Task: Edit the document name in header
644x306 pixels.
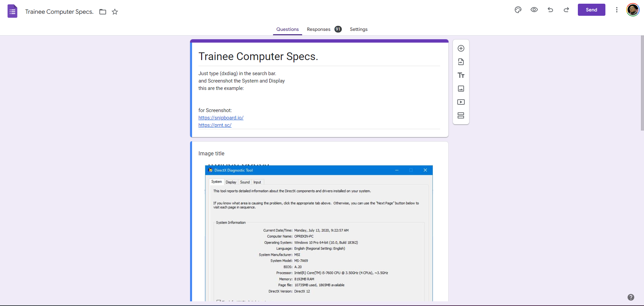Action: pos(59,12)
